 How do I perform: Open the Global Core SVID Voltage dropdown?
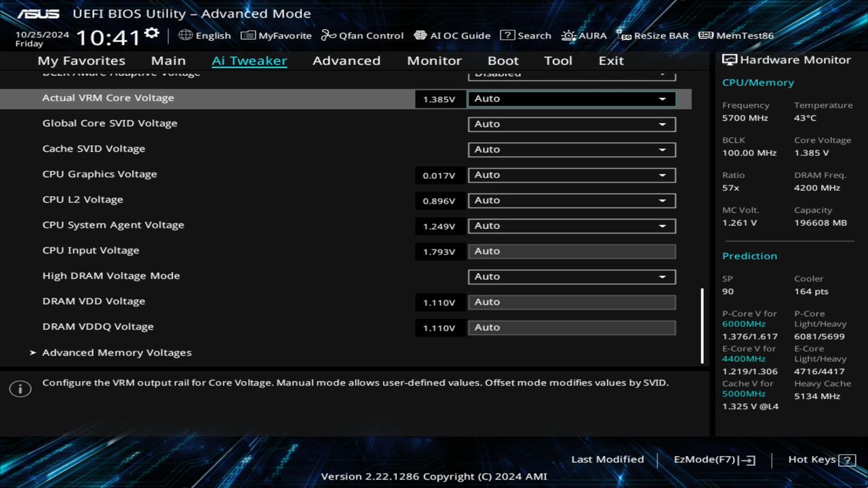click(572, 124)
